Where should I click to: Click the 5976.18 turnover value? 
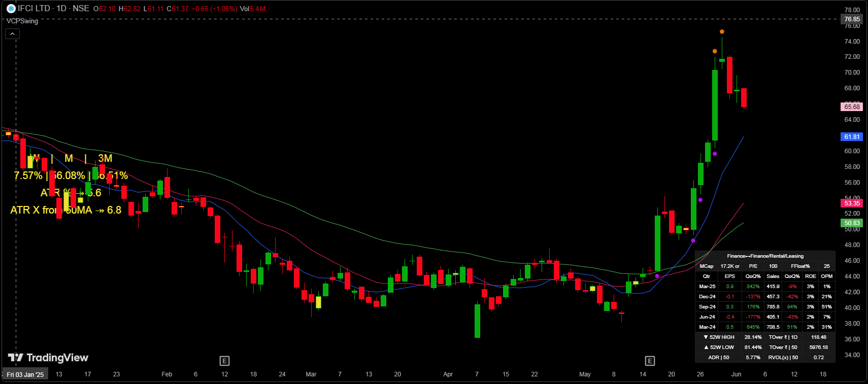(x=819, y=347)
